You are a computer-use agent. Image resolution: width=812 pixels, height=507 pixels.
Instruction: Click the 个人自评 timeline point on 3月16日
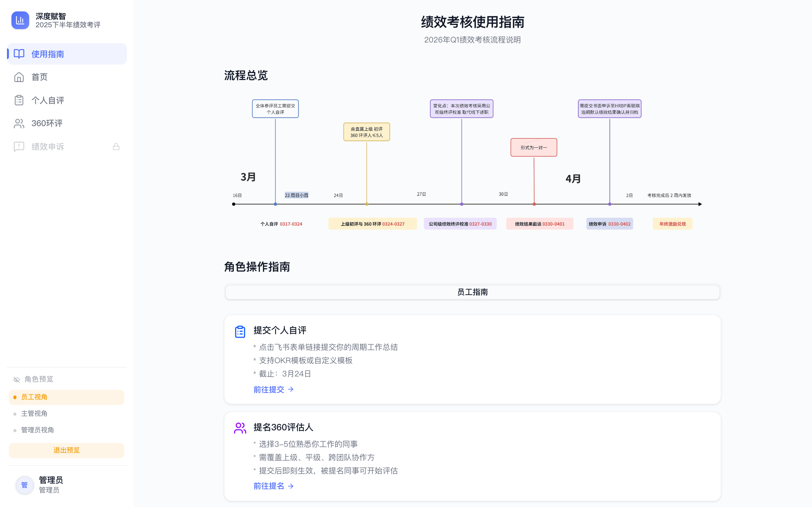[234, 203]
